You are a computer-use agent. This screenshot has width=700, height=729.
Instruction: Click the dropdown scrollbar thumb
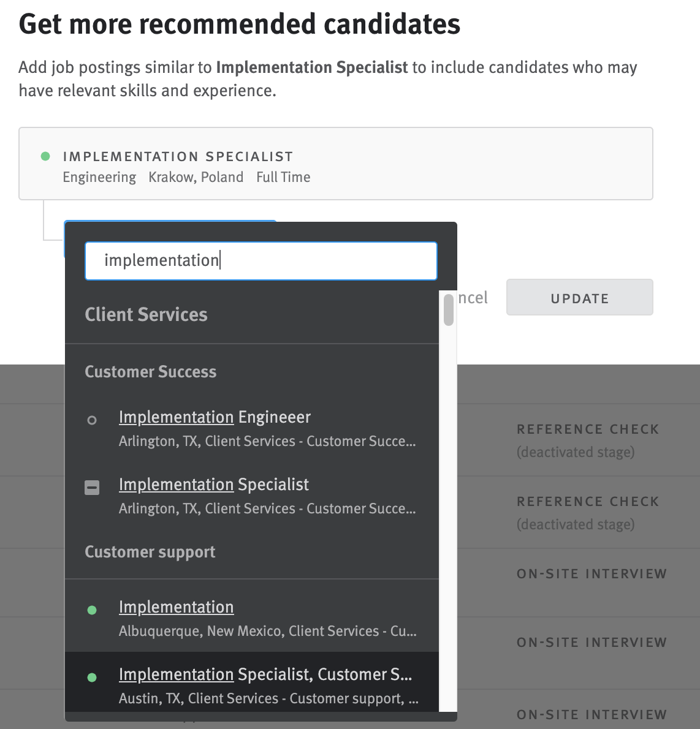click(448, 311)
